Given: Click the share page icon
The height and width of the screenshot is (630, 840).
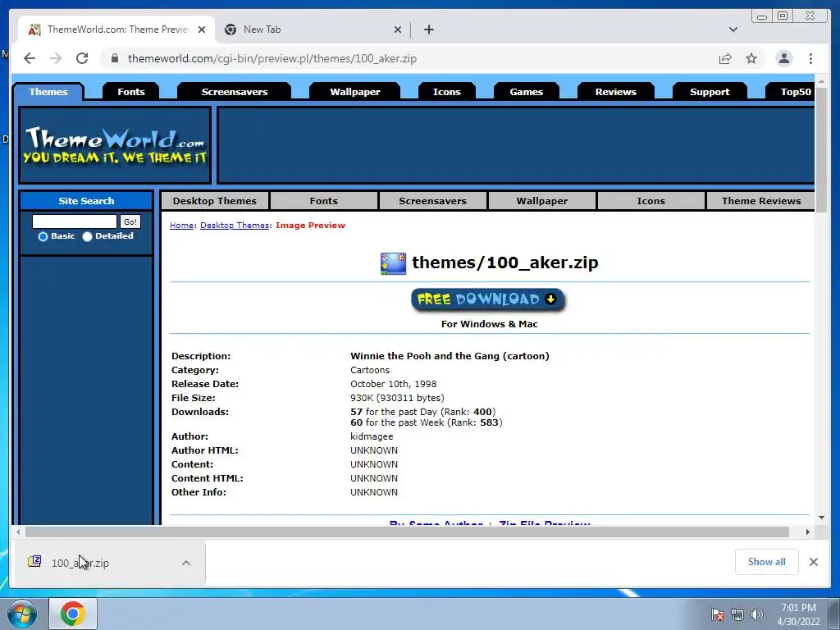Looking at the screenshot, I should tap(725, 58).
